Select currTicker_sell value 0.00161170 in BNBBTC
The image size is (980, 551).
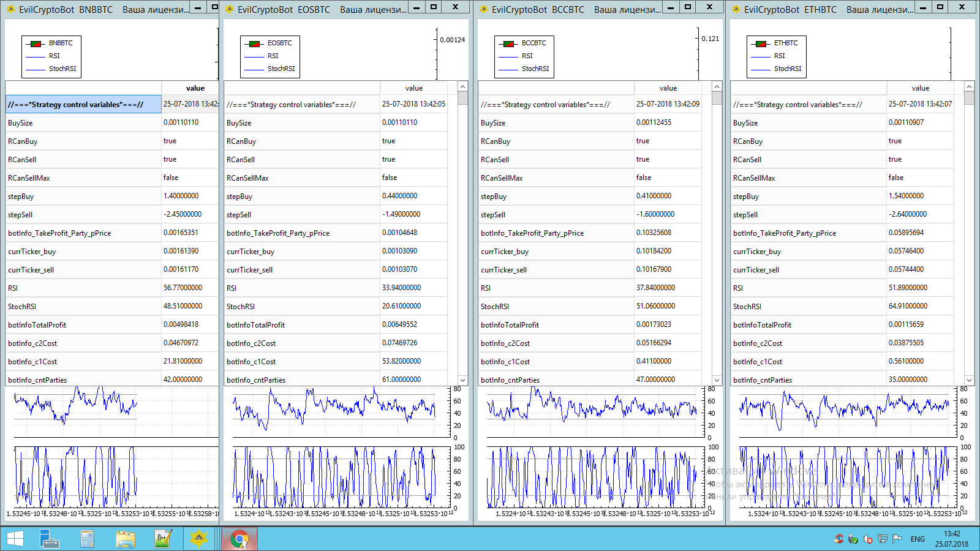(190, 269)
